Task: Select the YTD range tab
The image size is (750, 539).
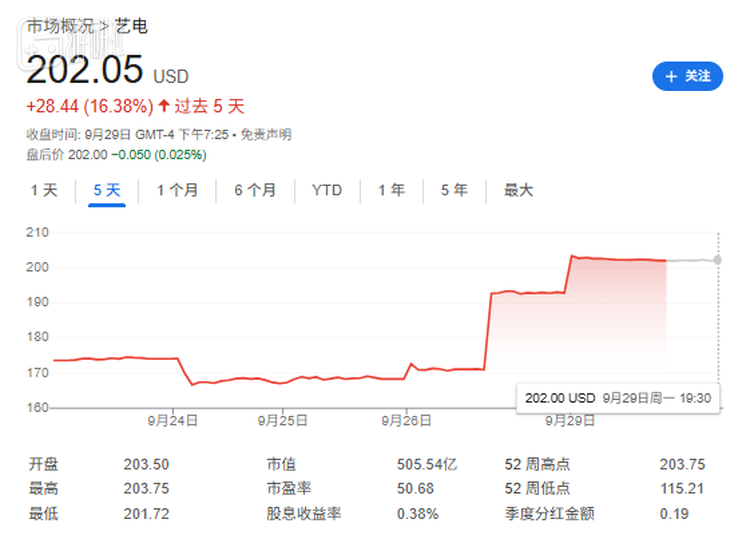Action: point(326,190)
